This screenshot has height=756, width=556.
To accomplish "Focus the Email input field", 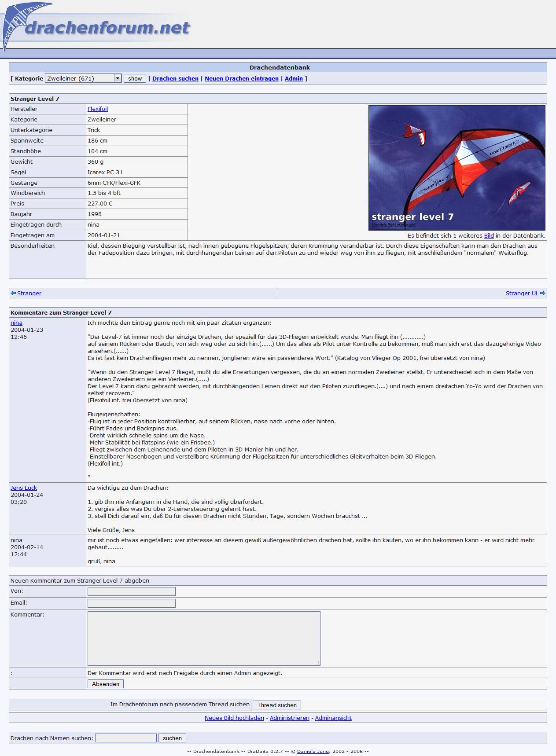I will [x=131, y=603].
